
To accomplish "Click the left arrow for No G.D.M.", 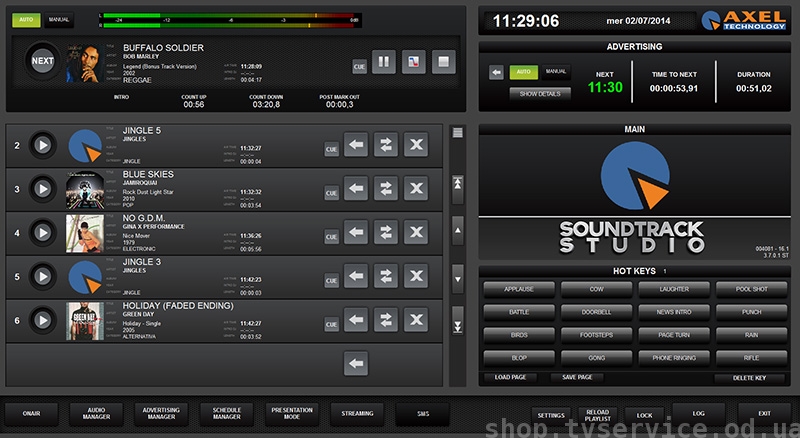I will [356, 233].
